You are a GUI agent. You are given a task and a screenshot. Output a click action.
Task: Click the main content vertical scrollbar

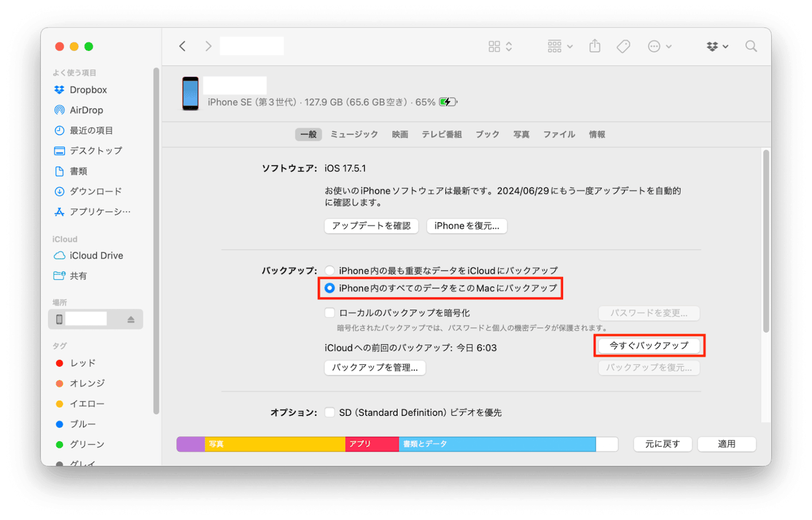click(x=767, y=241)
